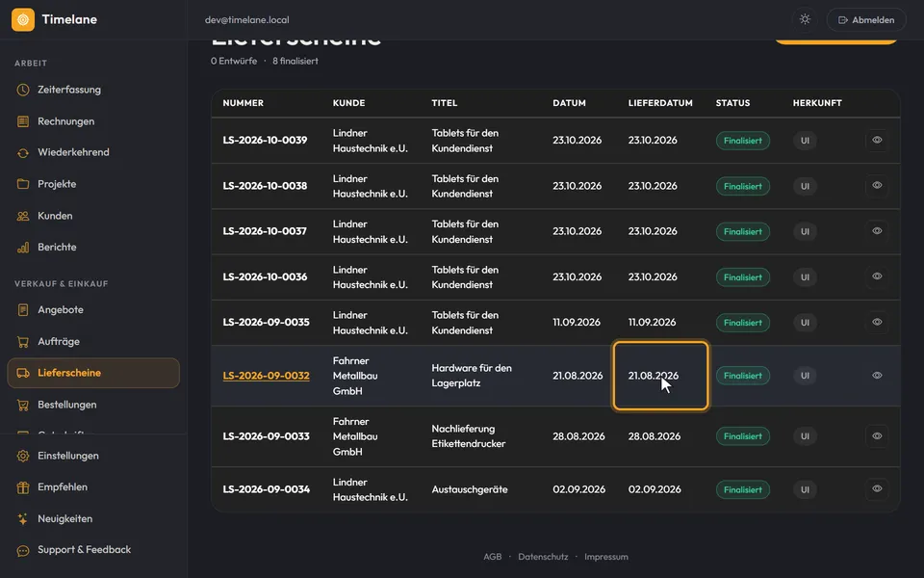View delivery note LS-2026-10-0039 via eye icon
Image resolution: width=924 pixels, height=578 pixels.
(x=877, y=141)
